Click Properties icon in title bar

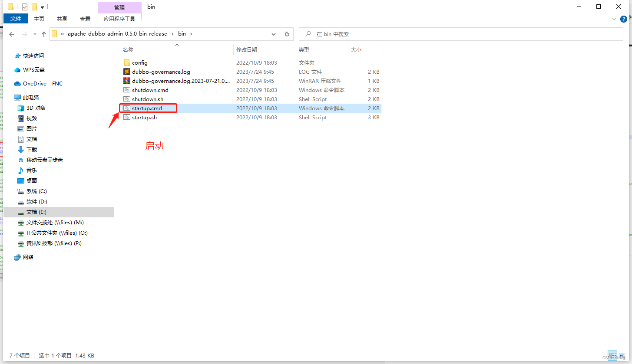tap(25, 7)
